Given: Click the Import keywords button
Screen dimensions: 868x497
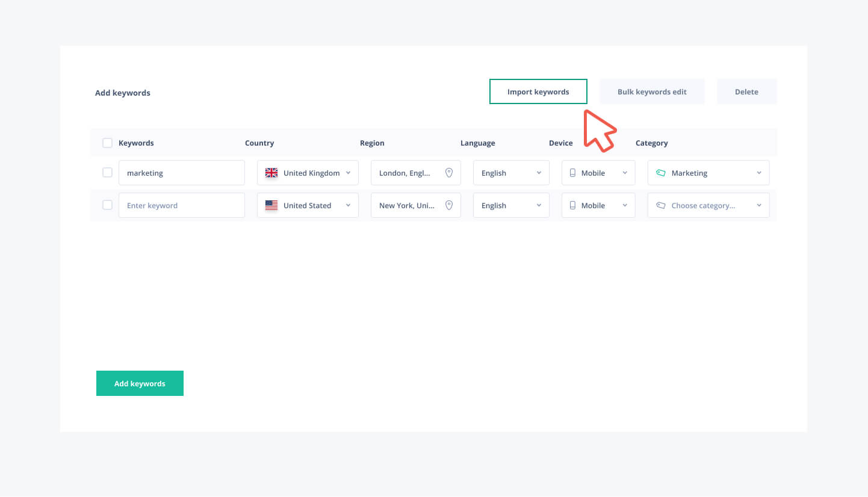Looking at the screenshot, I should pyautogui.click(x=538, y=91).
